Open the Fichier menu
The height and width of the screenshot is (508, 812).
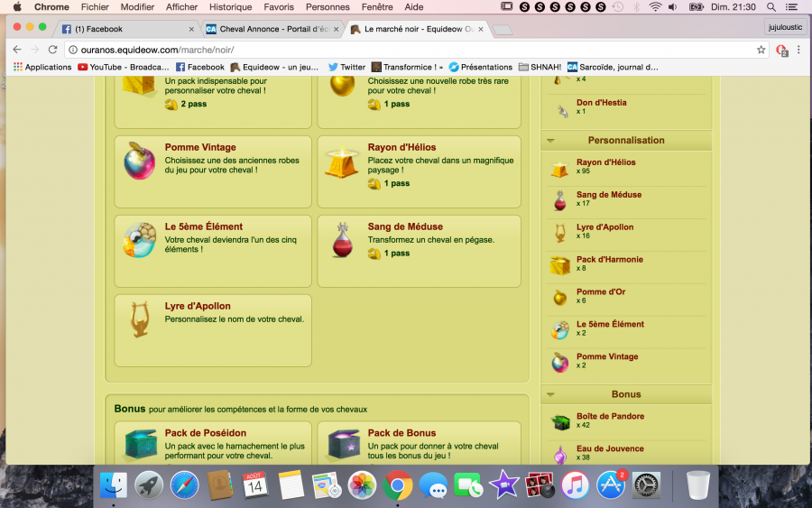click(95, 6)
